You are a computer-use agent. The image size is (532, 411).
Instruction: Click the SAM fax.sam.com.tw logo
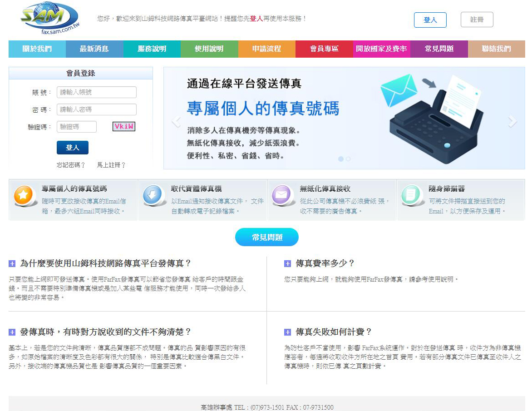(50, 18)
